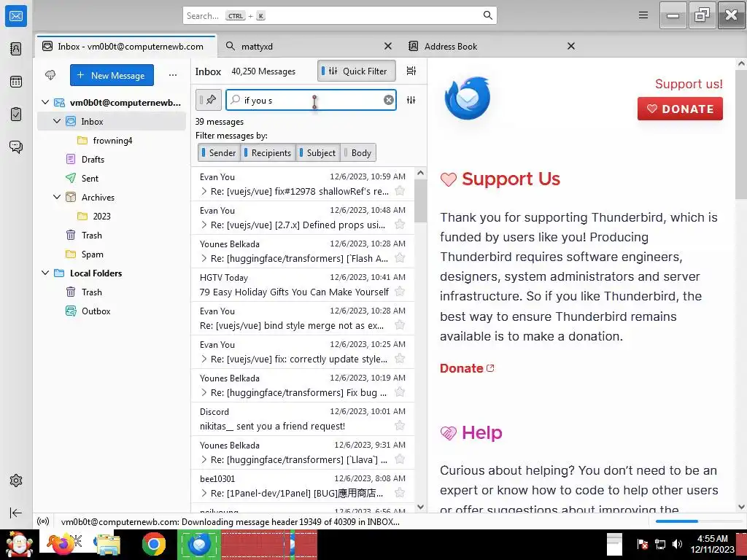Open the quick filter options sliders icon
The image size is (747, 560).
coord(411,100)
